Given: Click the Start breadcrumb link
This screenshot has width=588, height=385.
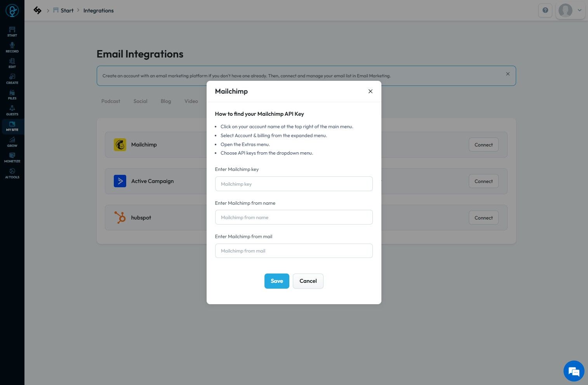Looking at the screenshot, I should click(67, 10).
